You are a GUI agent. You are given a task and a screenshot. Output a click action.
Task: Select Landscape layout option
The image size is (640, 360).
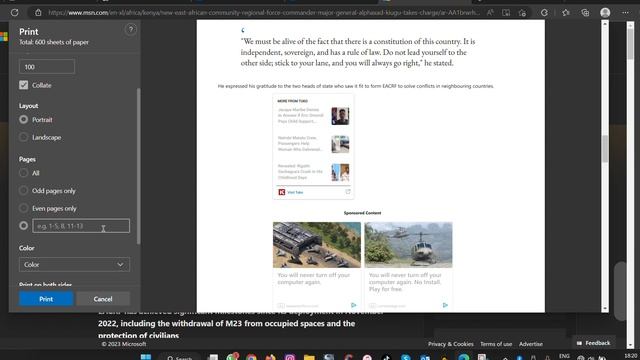[24, 137]
